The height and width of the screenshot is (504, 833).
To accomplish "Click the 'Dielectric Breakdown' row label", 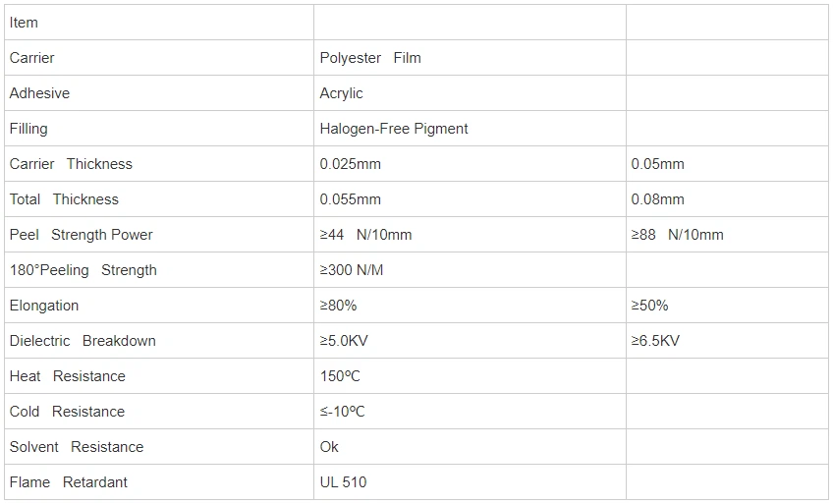I will (x=83, y=341).
